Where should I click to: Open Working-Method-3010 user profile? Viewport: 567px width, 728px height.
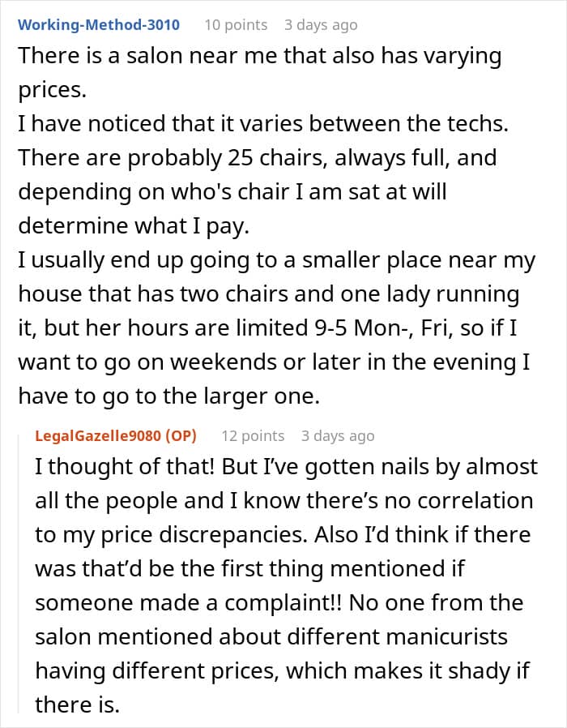click(98, 24)
